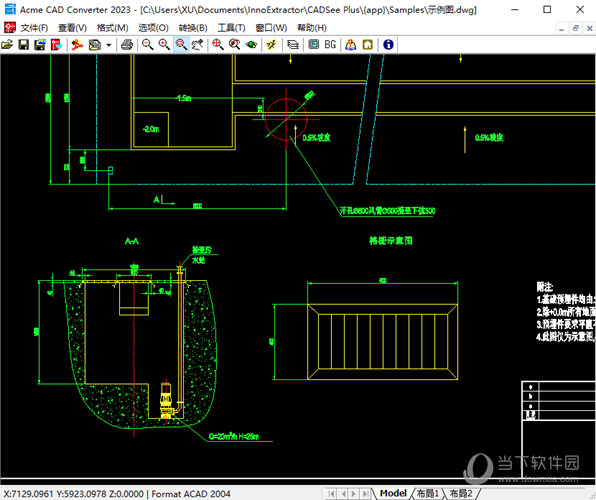Click the batch convert document icon
Viewport: 596px width, 500px height.
click(95, 45)
